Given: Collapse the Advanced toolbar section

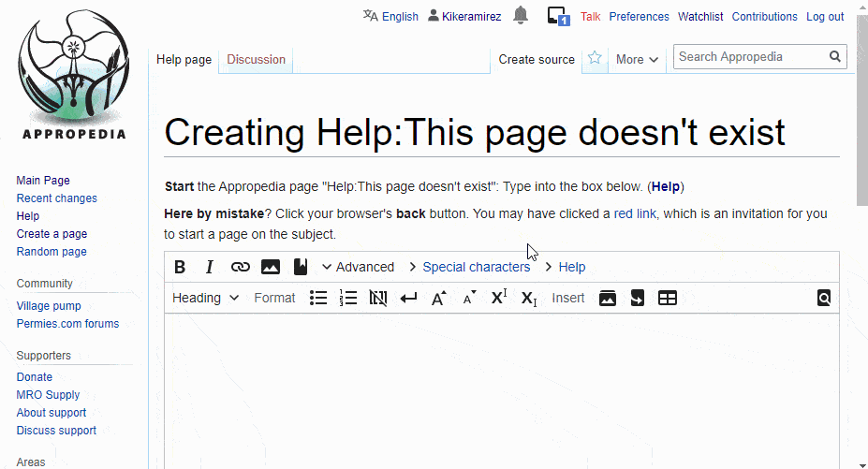Looking at the screenshot, I should click(358, 267).
